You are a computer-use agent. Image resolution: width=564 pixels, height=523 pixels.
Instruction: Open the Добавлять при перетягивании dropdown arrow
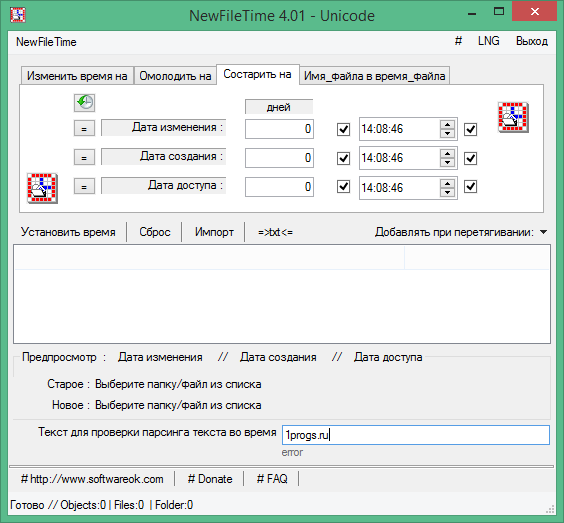543,232
